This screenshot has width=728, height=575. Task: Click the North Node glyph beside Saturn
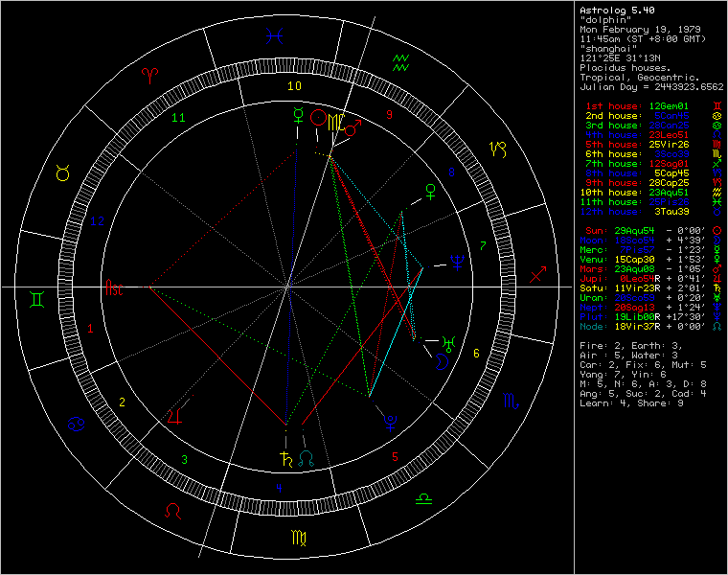pyautogui.click(x=307, y=457)
